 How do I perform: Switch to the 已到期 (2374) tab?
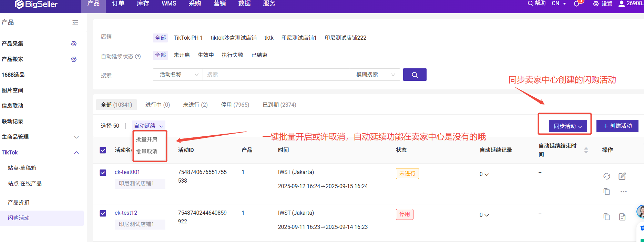(279, 105)
